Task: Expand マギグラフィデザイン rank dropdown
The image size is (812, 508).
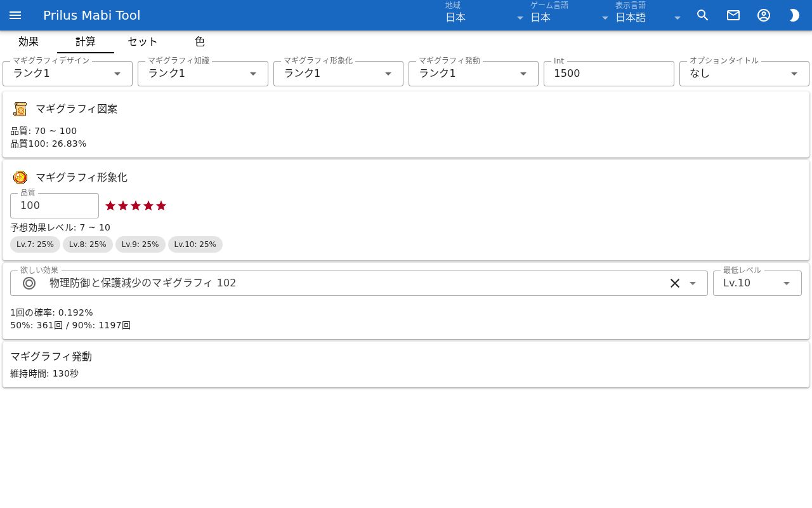Action: [x=67, y=74]
